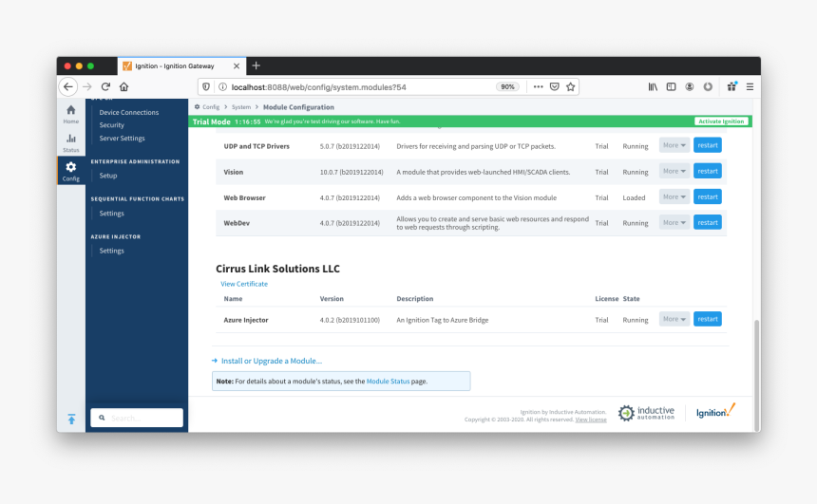This screenshot has height=504, width=817.
Task: Open the What's New gift icon
Action: click(x=732, y=86)
